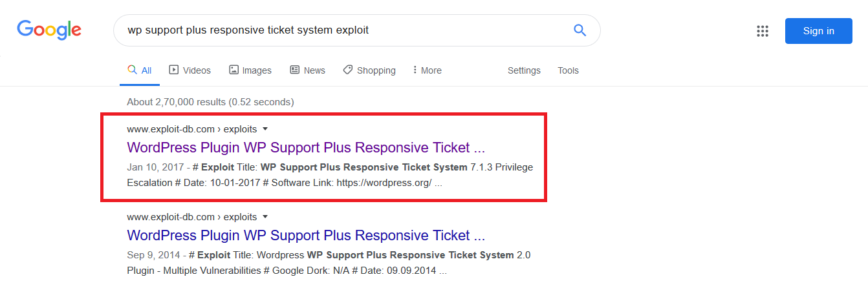Click second result's www.exploit-db.com › exploits breadcrumb
868x299 pixels.
192,217
